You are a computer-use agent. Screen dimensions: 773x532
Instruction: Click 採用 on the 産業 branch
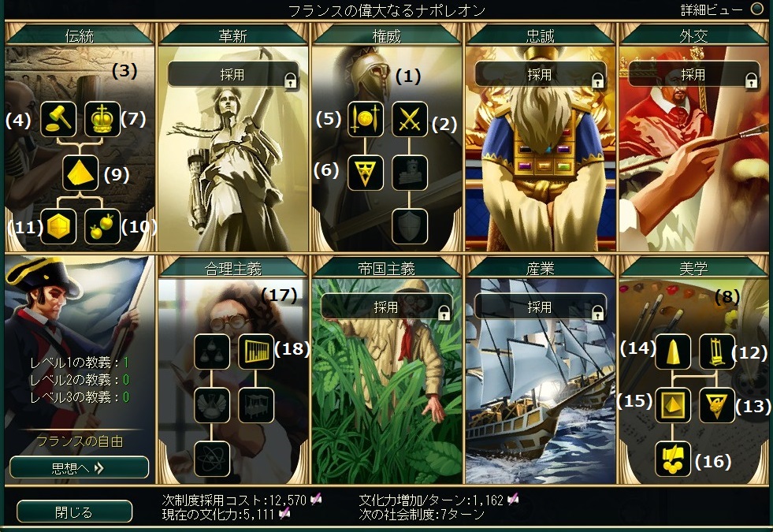click(x=541, y=307)
